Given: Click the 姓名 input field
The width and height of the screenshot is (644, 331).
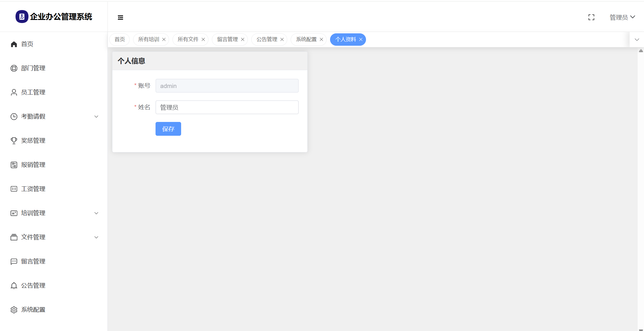Looking at the screenshot, I should (227, 107).
